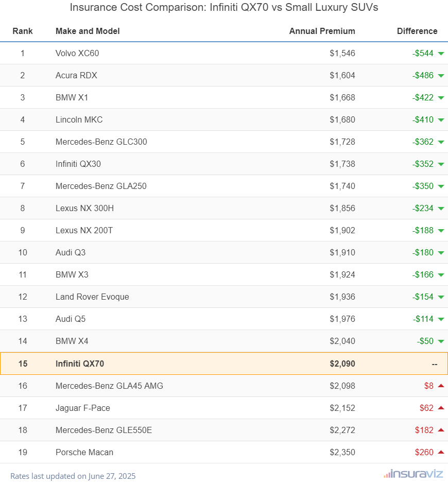The image size is (448, 484).
Task: Click the -$362 difference value
Action: click(423, 142)
